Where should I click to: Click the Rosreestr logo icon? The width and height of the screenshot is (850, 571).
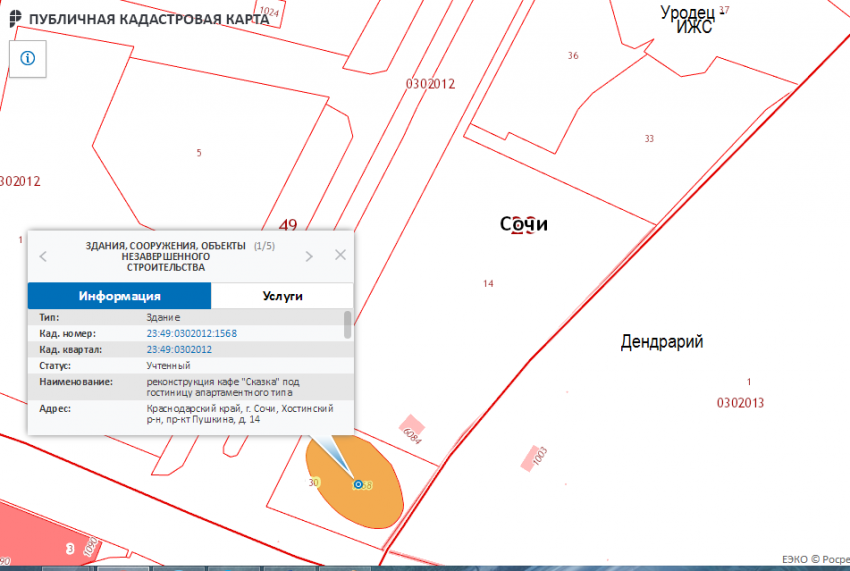point(15,20)
